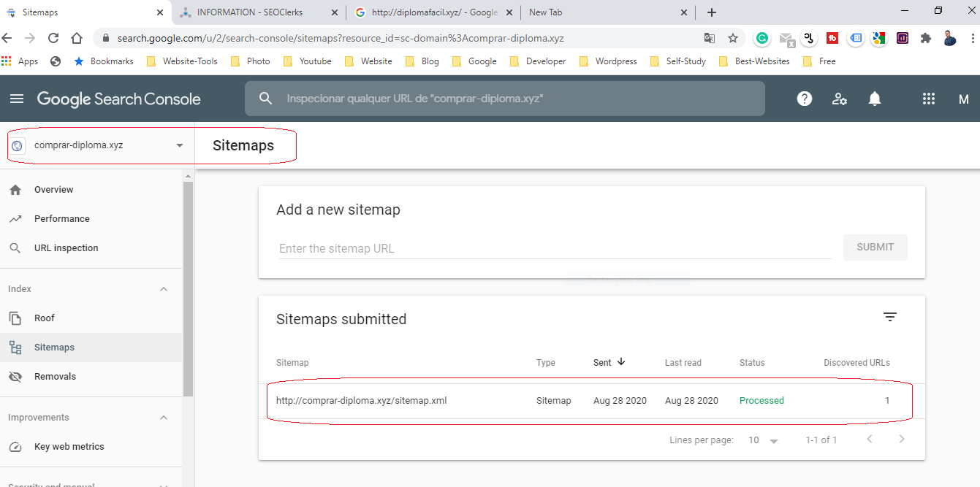Click the Google Translate icon in address bar
The height and width of the screenshot is (487, 980).
tap(709, 37)
